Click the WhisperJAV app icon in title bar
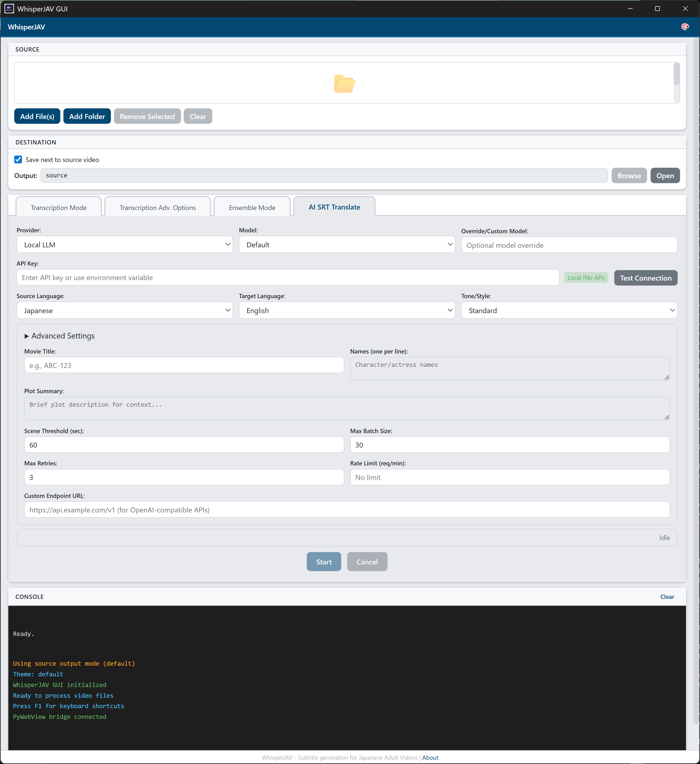This screenshot has width=700, height=764. click(x=9, y=9)
